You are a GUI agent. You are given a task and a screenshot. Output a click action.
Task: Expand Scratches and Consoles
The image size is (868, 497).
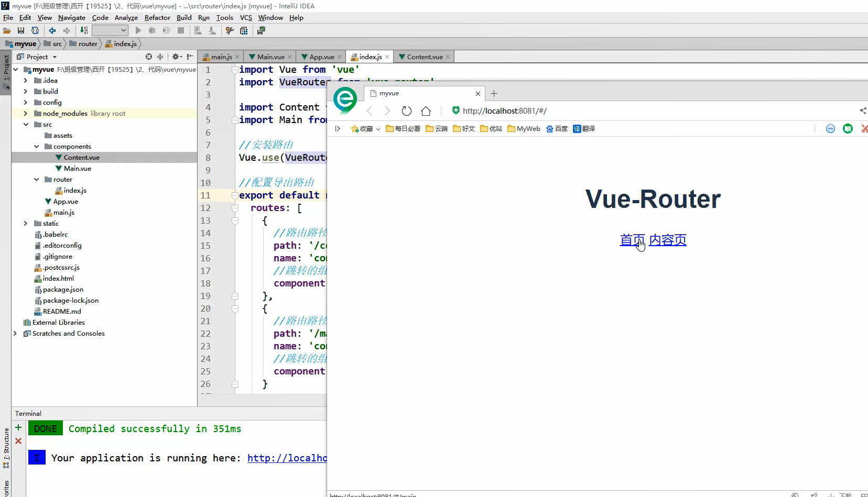coord(15,334)
